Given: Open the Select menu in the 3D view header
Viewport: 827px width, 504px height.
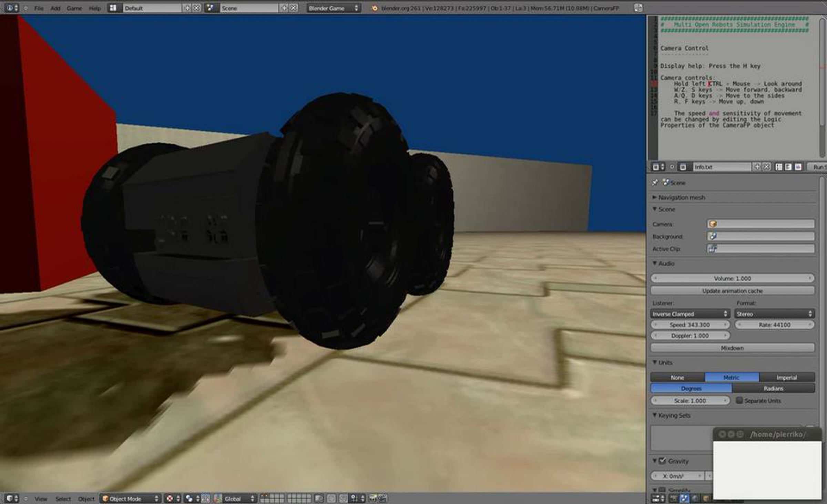Looking at the screenshot, I should click(63, 499).
